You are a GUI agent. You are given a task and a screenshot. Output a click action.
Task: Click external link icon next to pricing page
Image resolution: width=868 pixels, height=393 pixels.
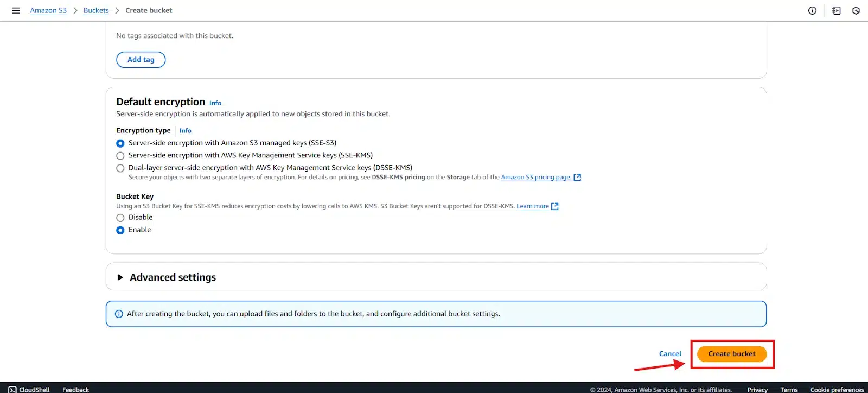pyautogui.click(x=577, y=178)
